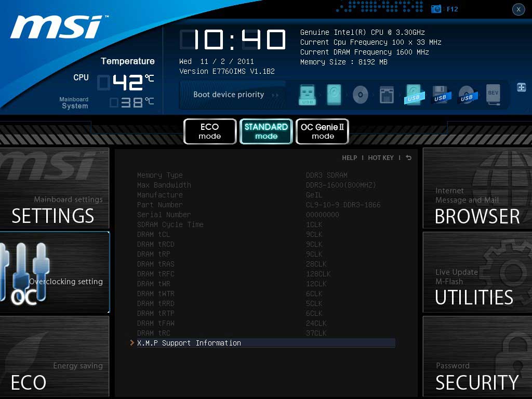Open the UTILITIES Live Update panel

477,272
